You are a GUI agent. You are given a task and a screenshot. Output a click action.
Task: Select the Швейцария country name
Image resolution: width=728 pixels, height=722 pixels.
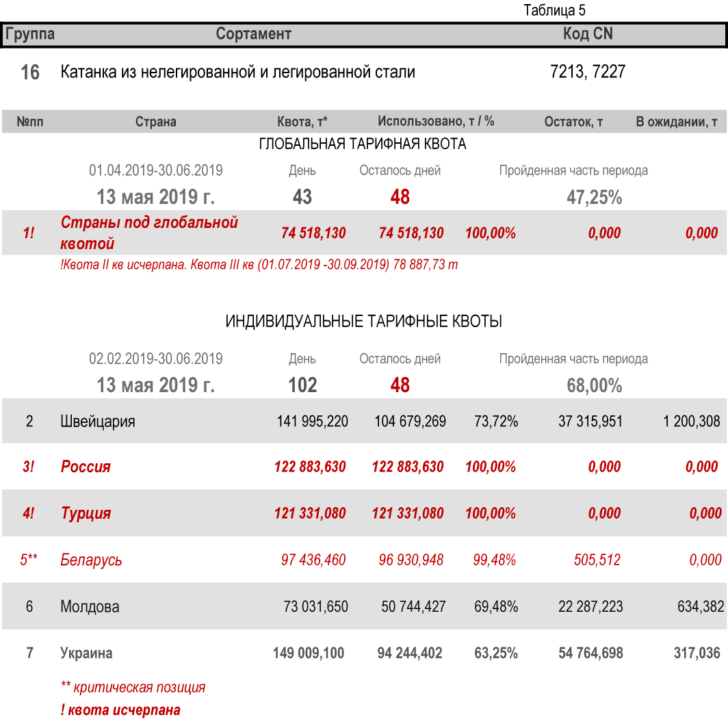(x=98, y=421)
